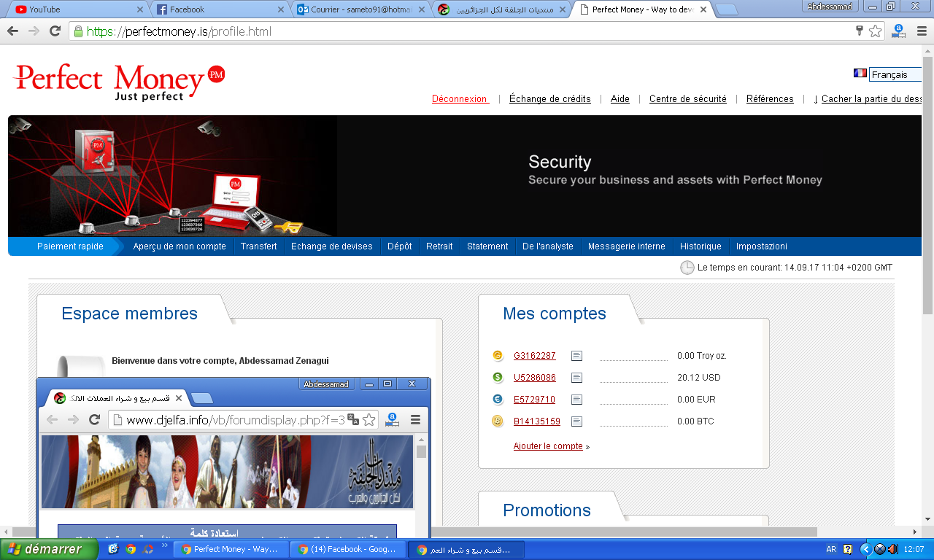The width and height of the screenshot is (934, 560).
Task: Open Aide link
Action: pyautogui.click(x=620, y=98)
